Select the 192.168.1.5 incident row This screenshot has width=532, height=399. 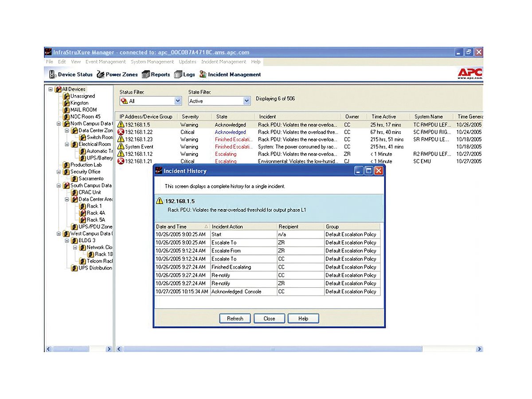(299, 125)
